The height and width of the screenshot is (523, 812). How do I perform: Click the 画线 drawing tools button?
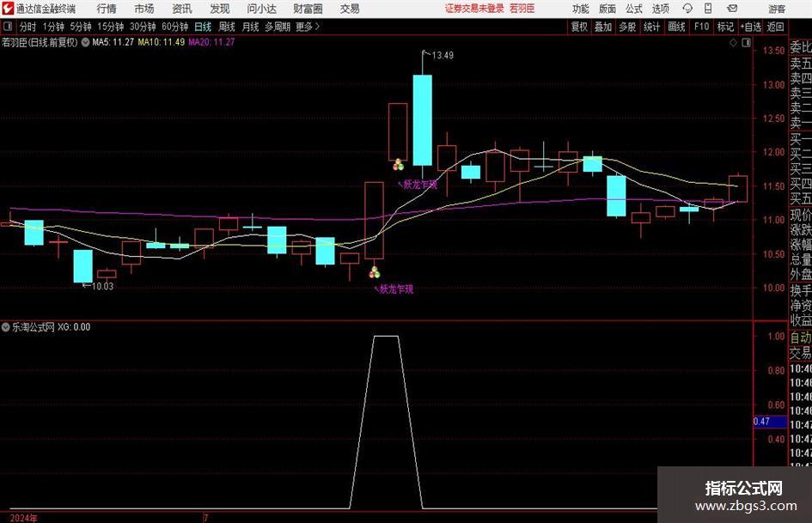coord(676,27)
